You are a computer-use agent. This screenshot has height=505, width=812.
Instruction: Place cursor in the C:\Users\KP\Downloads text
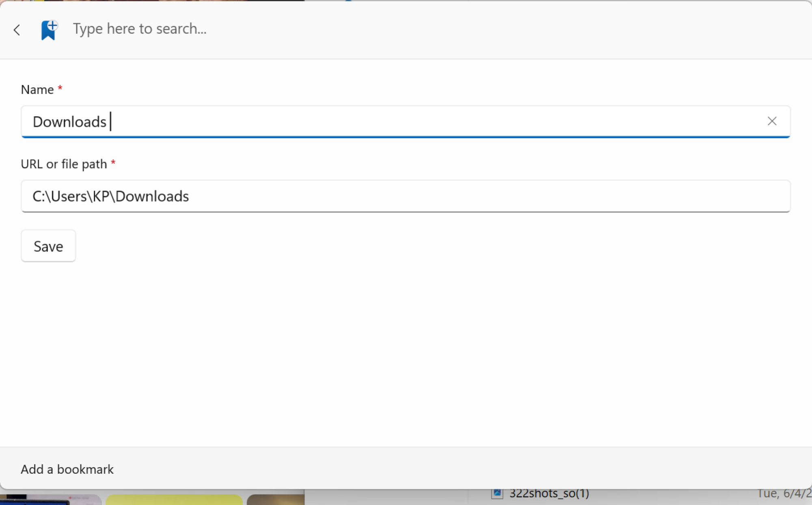tap(110, 196)
